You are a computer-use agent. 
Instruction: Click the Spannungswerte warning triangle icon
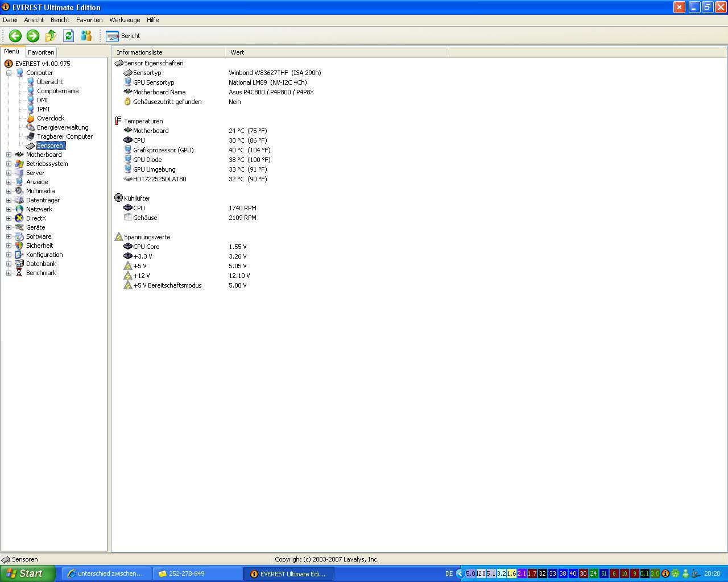[118, 236]
